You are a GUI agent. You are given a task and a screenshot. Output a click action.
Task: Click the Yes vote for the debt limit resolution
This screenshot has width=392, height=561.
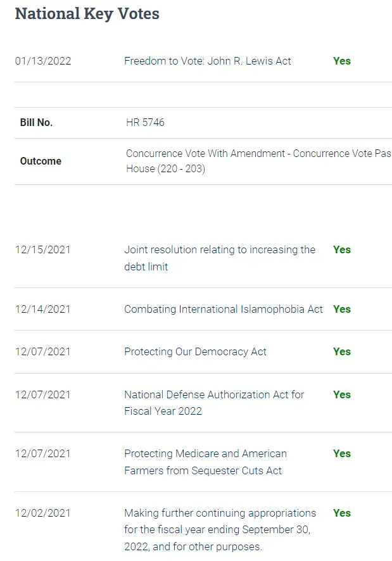(x=342, y=249)
